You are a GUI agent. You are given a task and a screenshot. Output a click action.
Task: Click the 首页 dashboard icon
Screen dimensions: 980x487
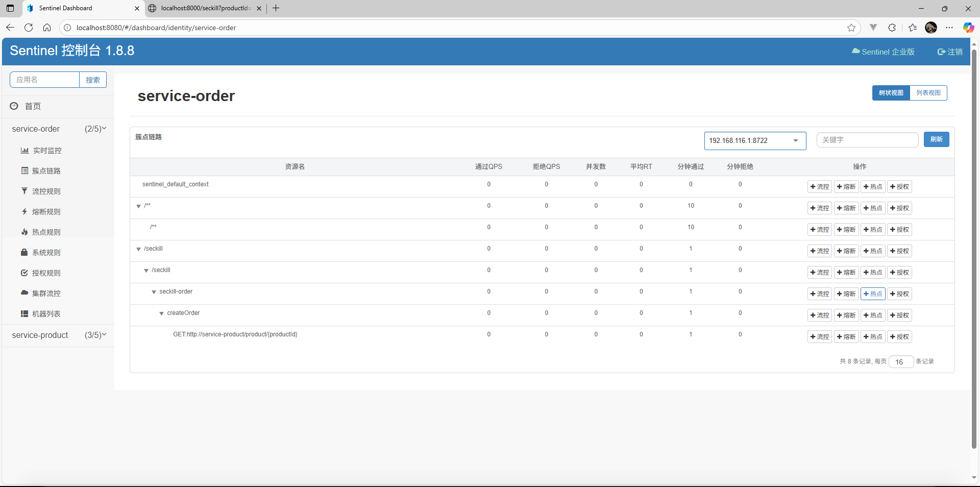pyautogui.click(x=14, y=106)
